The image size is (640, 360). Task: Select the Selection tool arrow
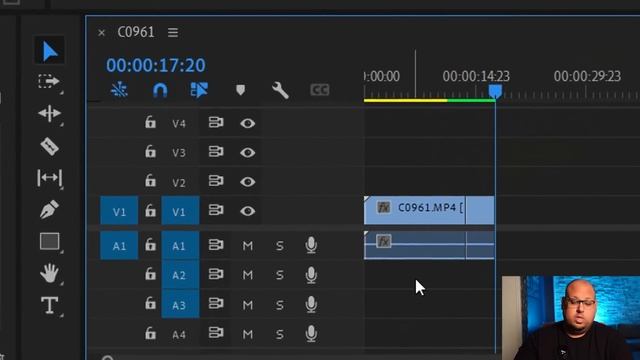[49, 51]
